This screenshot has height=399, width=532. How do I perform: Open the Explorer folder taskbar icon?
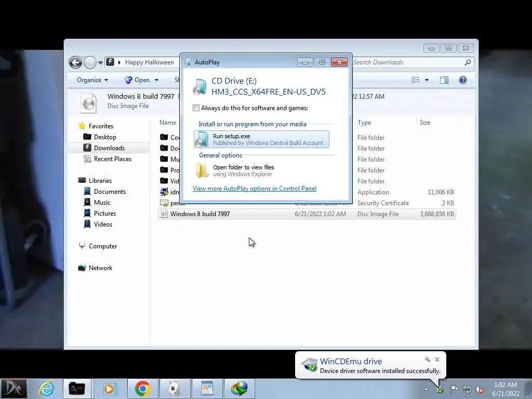[x=77, y=389]
